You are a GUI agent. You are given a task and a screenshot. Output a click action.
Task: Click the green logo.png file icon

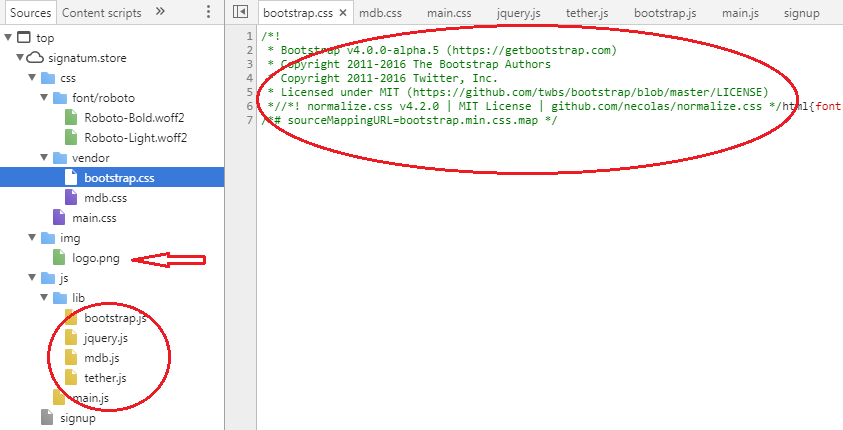59,257
